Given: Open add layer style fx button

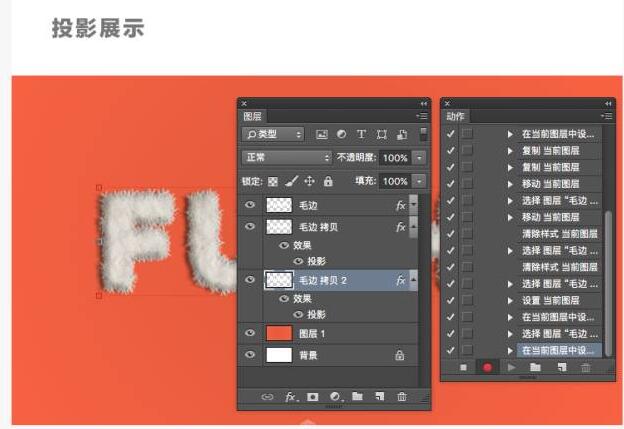Looking at the screenshot, I should [291, 397].
